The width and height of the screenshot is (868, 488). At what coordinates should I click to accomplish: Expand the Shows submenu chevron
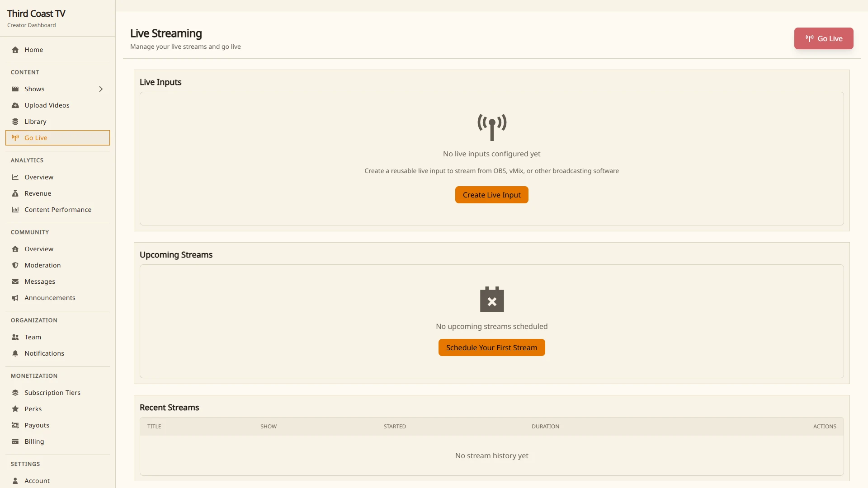click(x=101, y=89)
